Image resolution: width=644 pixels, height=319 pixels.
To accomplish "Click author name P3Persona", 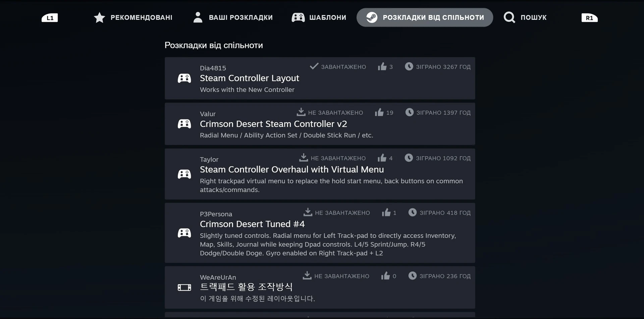I will coord(216,214).
